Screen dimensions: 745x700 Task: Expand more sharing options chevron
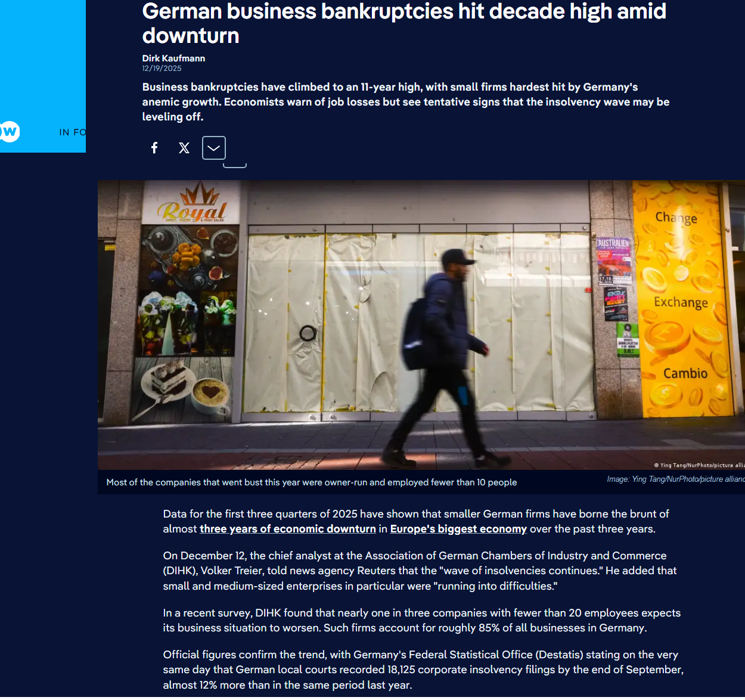[x=214, y=148]
